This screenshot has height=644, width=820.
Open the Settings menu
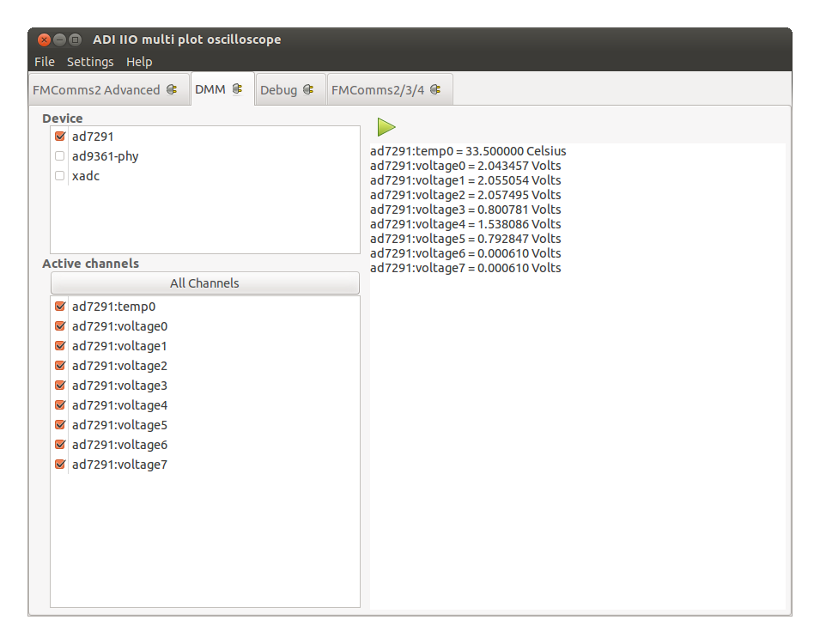click(x=90, y=61)
